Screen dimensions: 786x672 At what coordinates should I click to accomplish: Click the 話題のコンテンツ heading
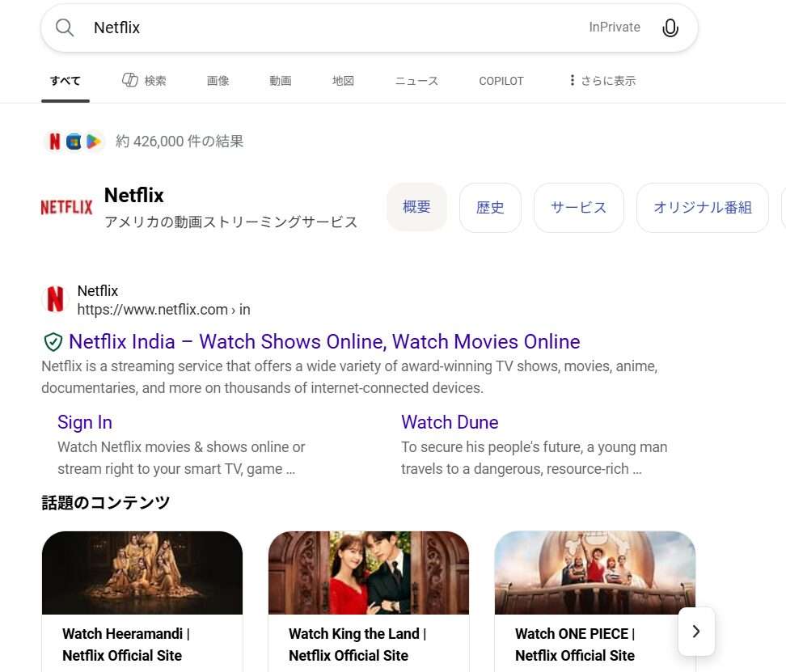pyautogui.click(x=106, y=503)
